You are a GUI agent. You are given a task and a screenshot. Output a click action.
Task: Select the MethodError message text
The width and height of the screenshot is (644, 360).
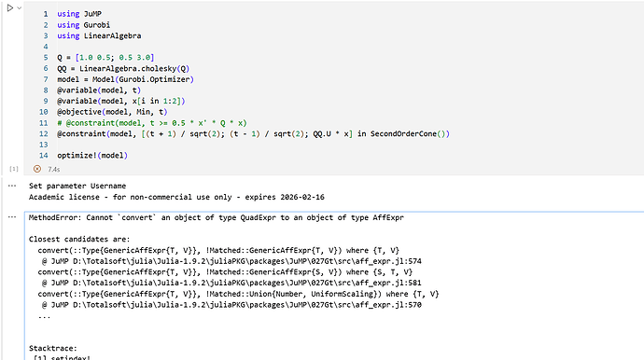(216, 217)
